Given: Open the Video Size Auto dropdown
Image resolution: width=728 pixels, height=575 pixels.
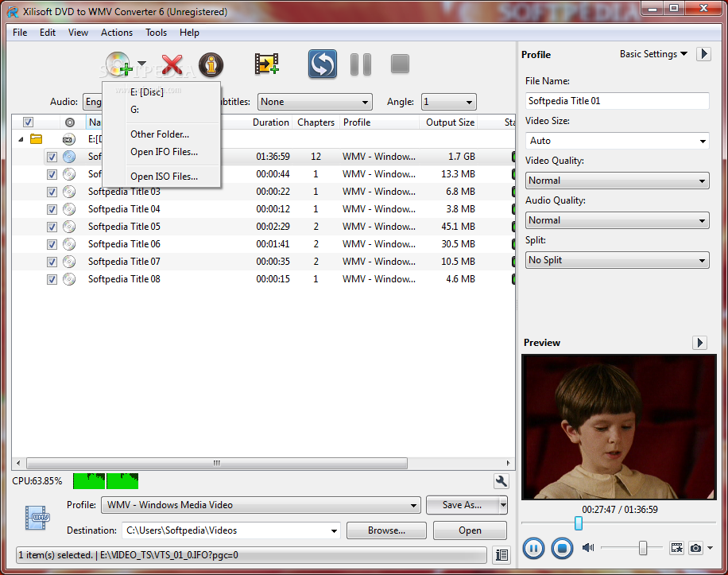Looking at the screenshot, I should coord(617,141).
